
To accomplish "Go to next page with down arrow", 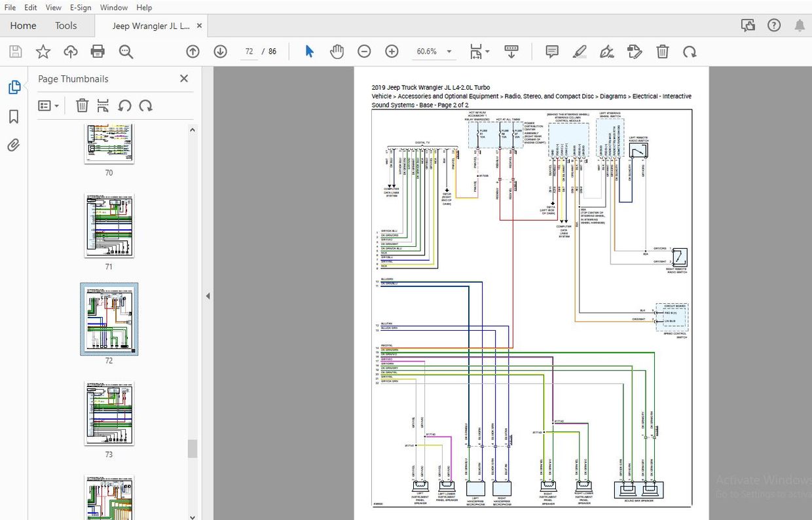I will click(220, 52).
